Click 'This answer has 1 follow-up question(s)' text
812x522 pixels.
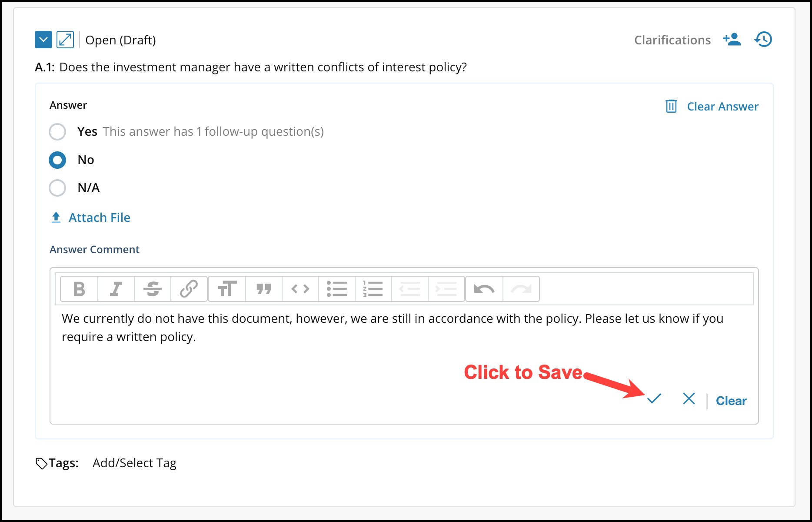click(213, 132)
